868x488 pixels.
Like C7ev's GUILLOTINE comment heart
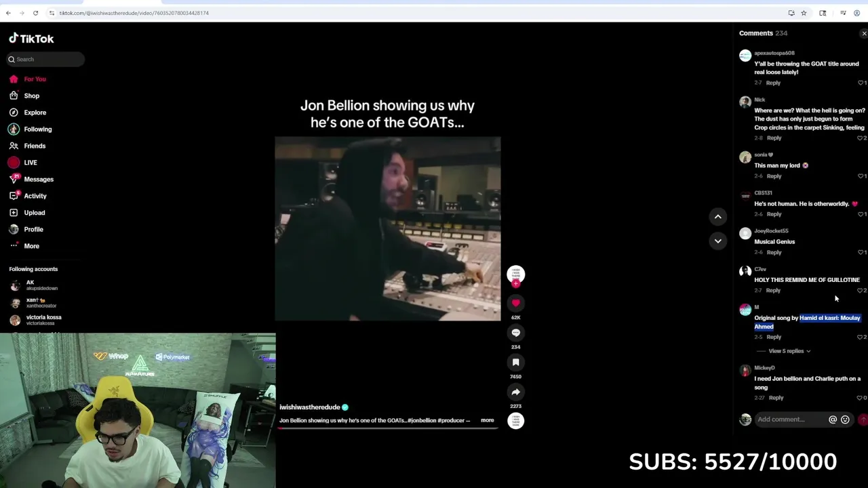click(861, 291)
